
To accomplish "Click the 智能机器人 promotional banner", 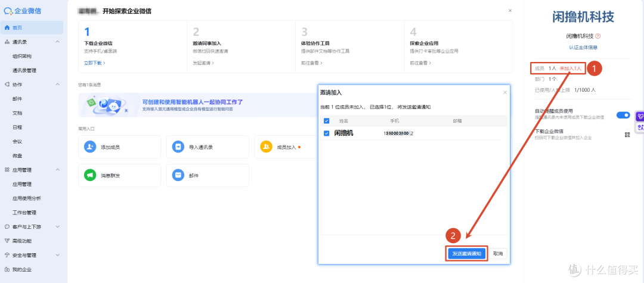I will pos(198,105).
